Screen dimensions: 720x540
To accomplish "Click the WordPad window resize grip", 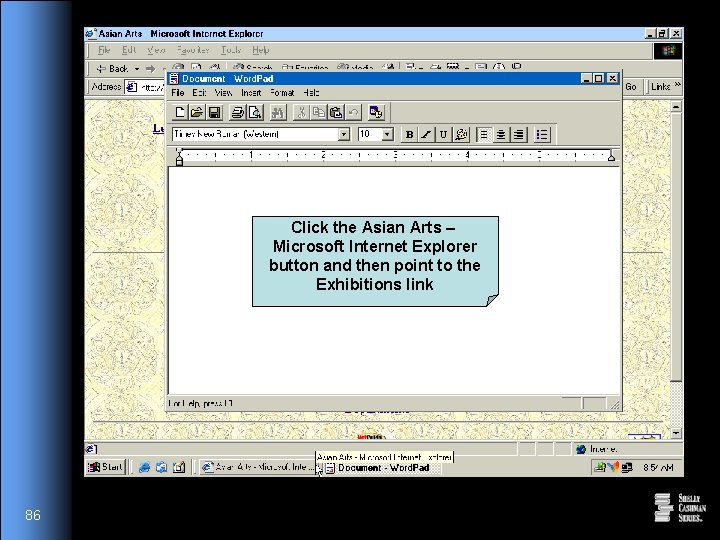I will (x=614, y=404).
